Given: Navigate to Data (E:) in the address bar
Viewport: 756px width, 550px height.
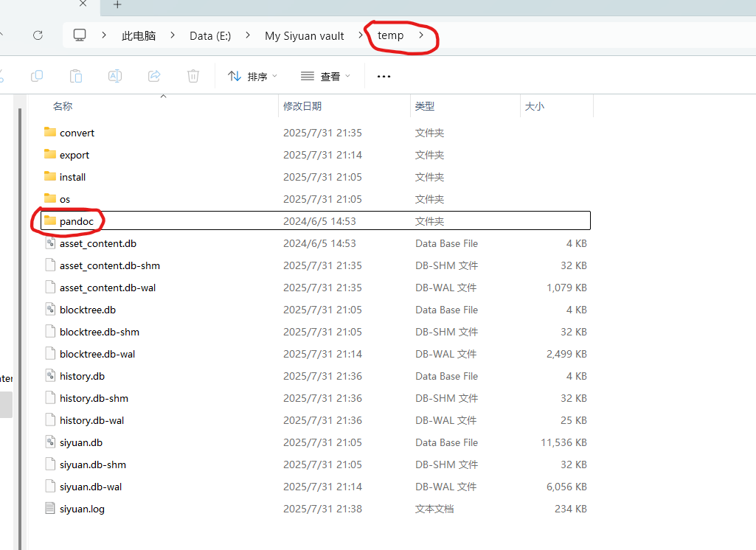Looking at the screenshot, I should coord(209,35).
